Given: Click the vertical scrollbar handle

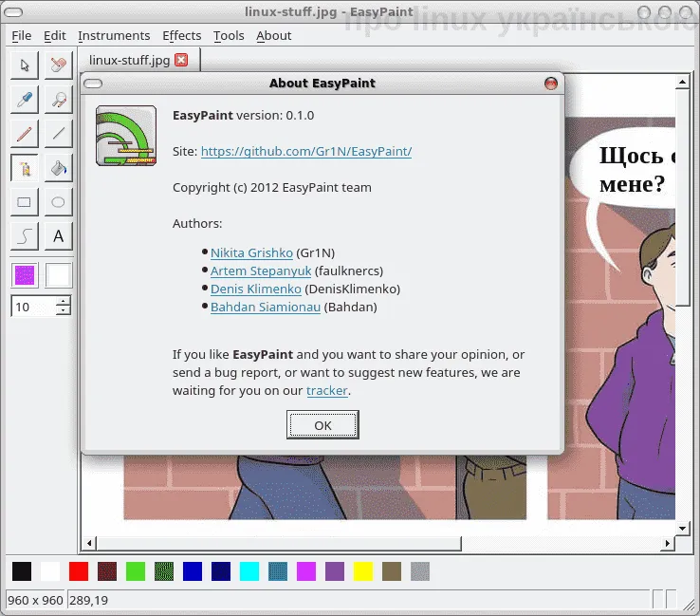Looking at the screenshot, I should point(682,197).
